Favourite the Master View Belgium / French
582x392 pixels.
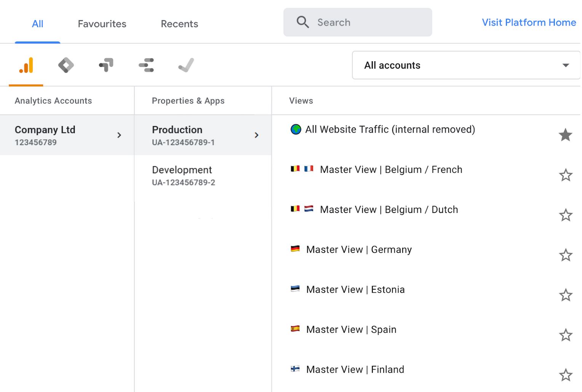coord(565,175)
